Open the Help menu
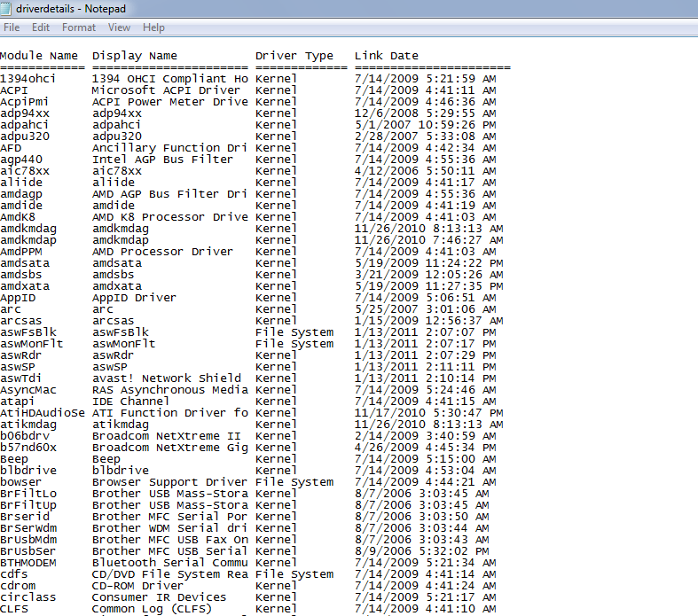This screenshot has height=616, width=698. pyautogui.click(x=153, y=27)
